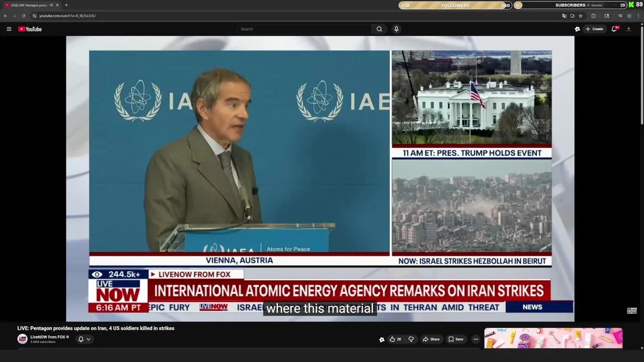644x362 pixels.
Task: Share this video
Action: click(431, 339)
